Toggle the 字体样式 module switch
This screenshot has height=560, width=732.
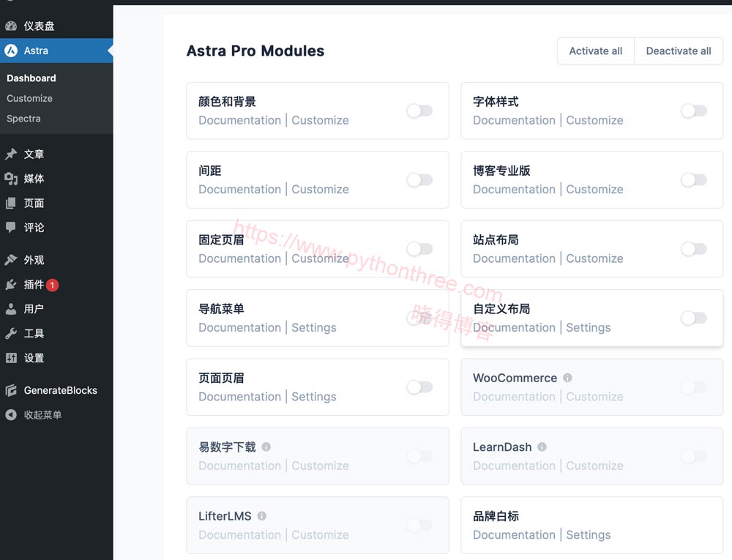point(694,111)
